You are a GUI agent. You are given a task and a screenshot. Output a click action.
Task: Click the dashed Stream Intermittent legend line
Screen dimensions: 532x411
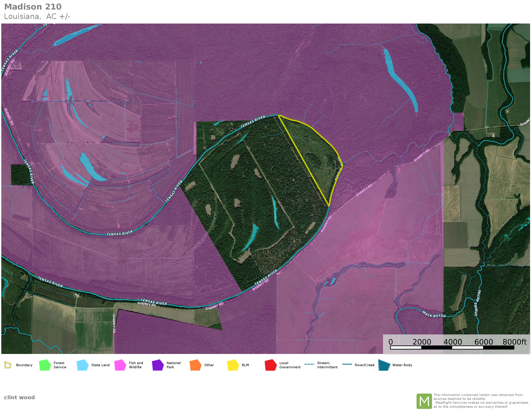(309, 364)
